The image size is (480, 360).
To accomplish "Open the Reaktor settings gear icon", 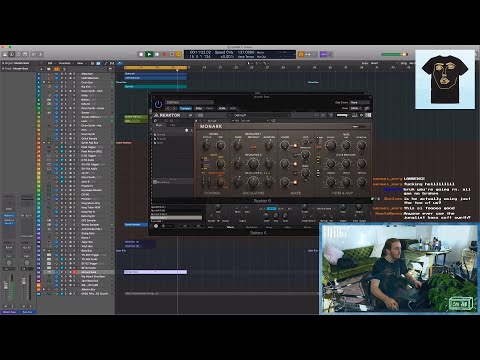I will click(361, 115).
